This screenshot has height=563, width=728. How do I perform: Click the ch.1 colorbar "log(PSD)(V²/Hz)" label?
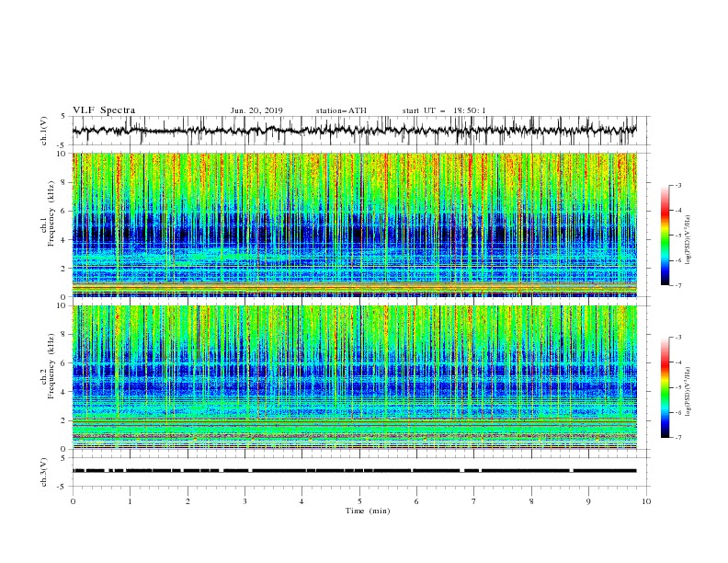coord(688,240)
